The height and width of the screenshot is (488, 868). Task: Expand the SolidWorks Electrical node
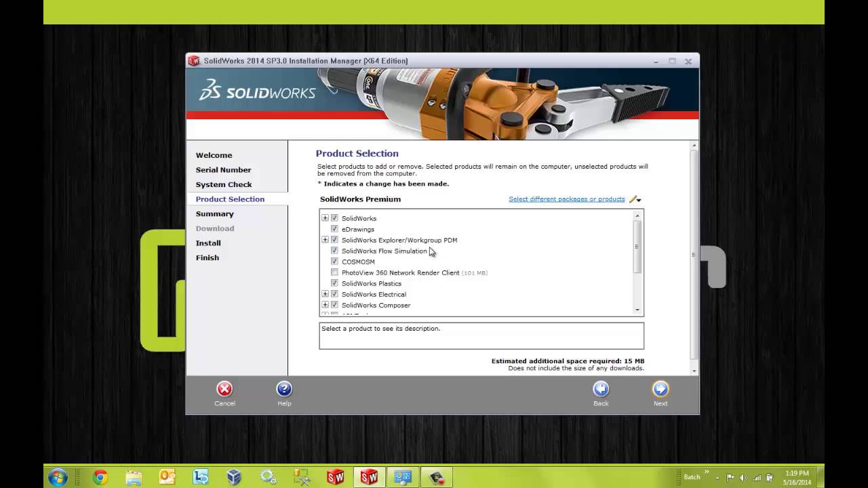[325, 294]
